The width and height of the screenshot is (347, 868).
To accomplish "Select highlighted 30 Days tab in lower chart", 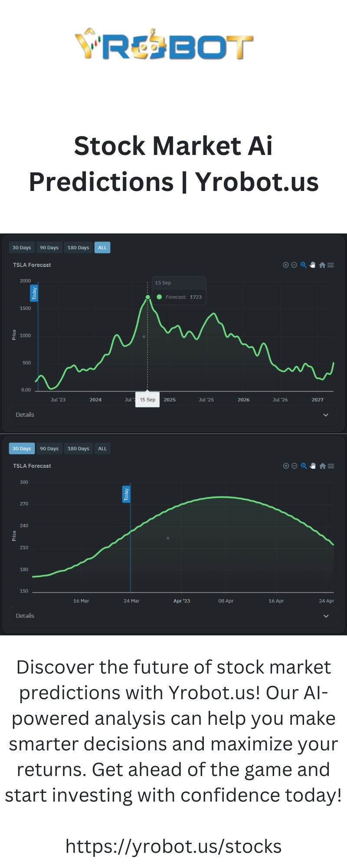I will coord(22,448).
